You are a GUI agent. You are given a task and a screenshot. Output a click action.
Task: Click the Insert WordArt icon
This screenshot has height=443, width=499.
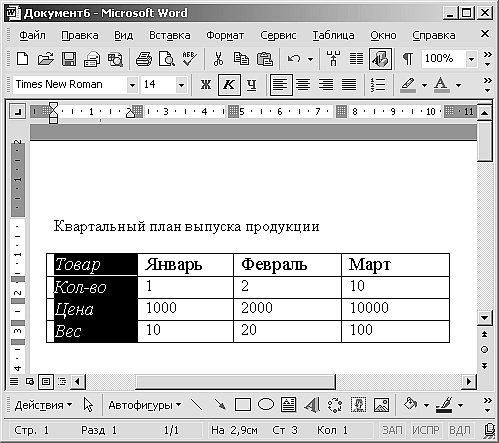[x=312, y=405]
